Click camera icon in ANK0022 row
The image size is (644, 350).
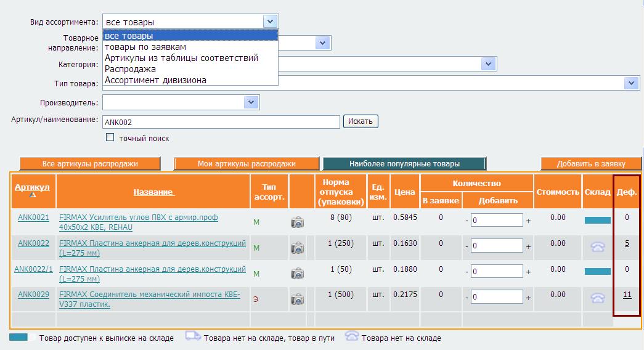[x=297, y=248]
